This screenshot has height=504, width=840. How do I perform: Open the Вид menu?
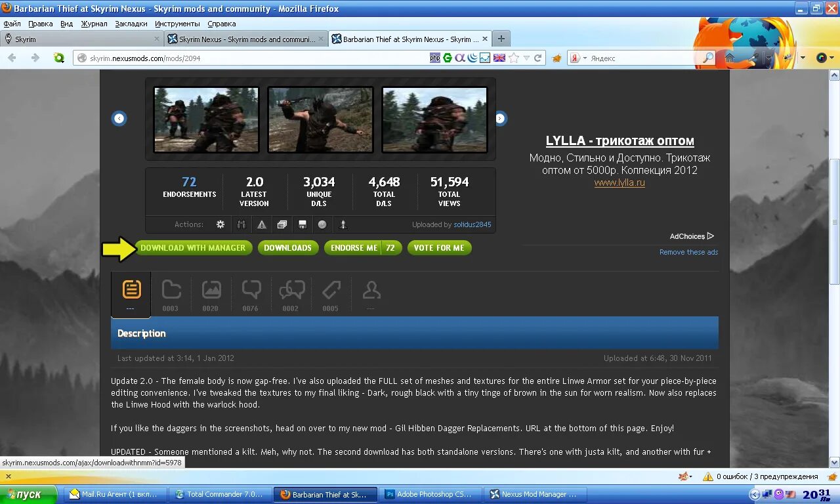tap(66, 24)
